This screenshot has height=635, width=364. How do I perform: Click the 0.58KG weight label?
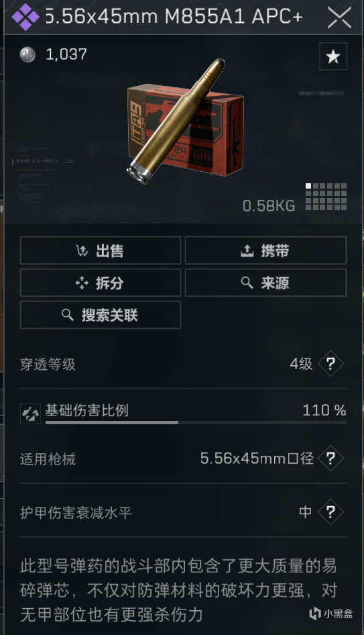tap(269, 205)
